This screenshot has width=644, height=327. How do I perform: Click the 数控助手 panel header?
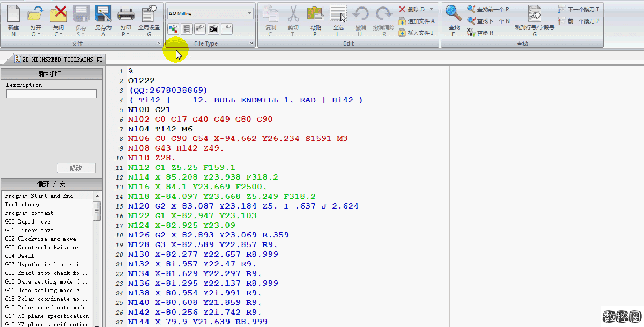(51, 74)
